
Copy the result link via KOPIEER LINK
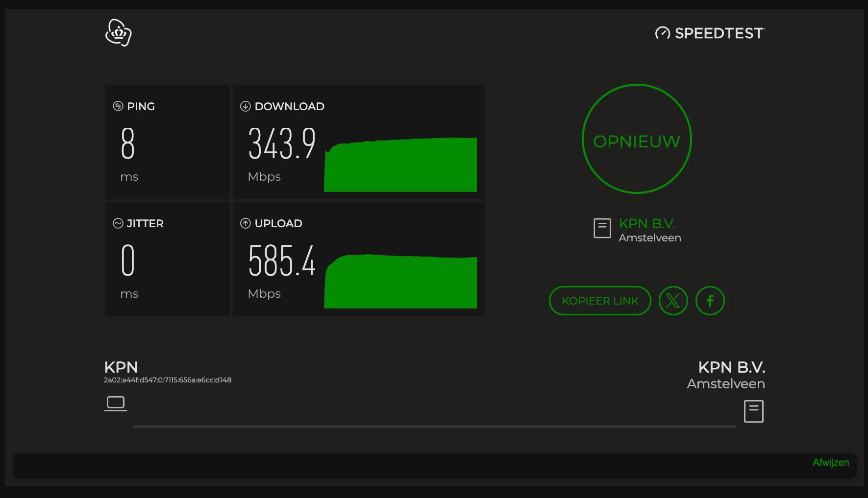pos(600,301)
